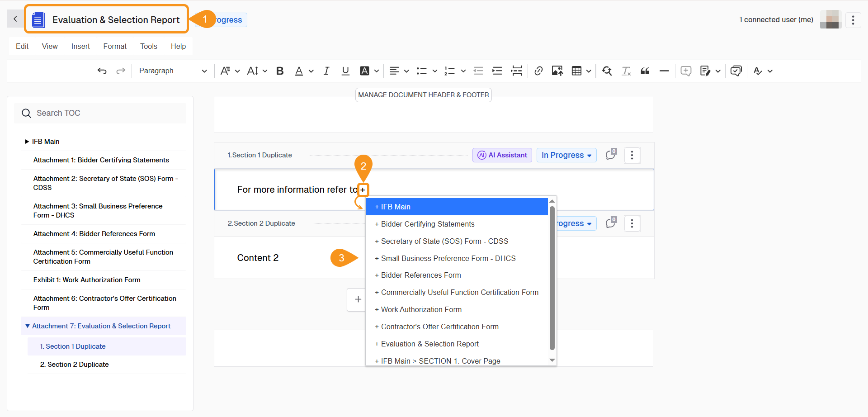Toggle italic formatting

coord(326,71)
